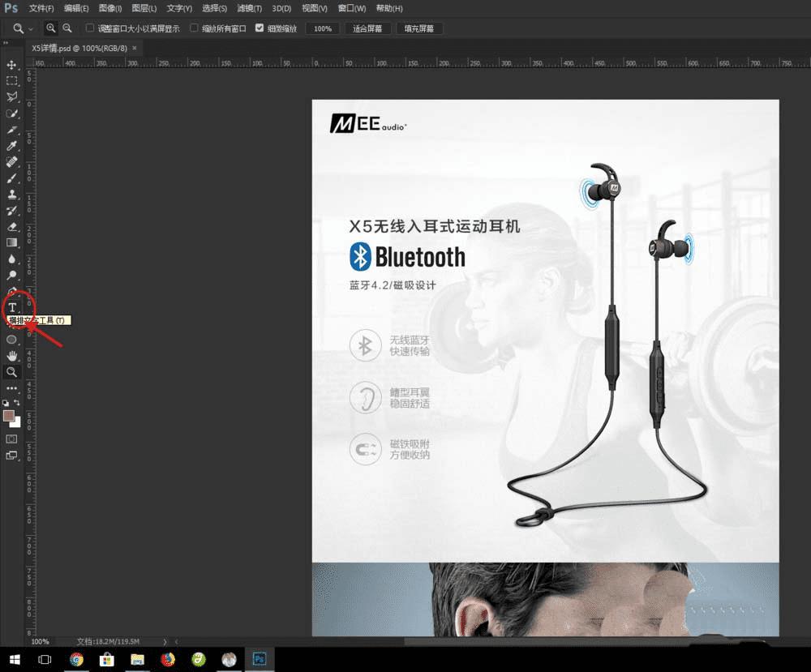Click the 100% zoom button
This screenshot has height=672, width=811.
pos(323,28)
